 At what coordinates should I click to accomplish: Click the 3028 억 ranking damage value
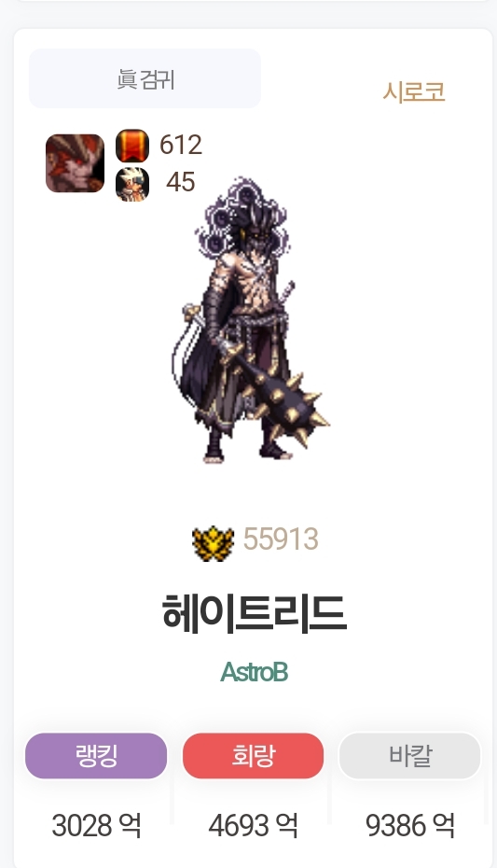tap(96, 826)
